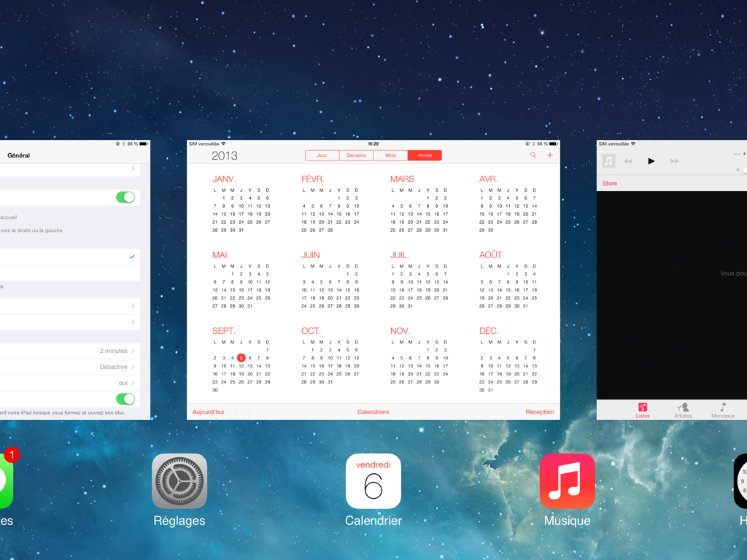Open the Désactivé row in Settings
This screenshot has height=560, width=747.
[70, 367]
